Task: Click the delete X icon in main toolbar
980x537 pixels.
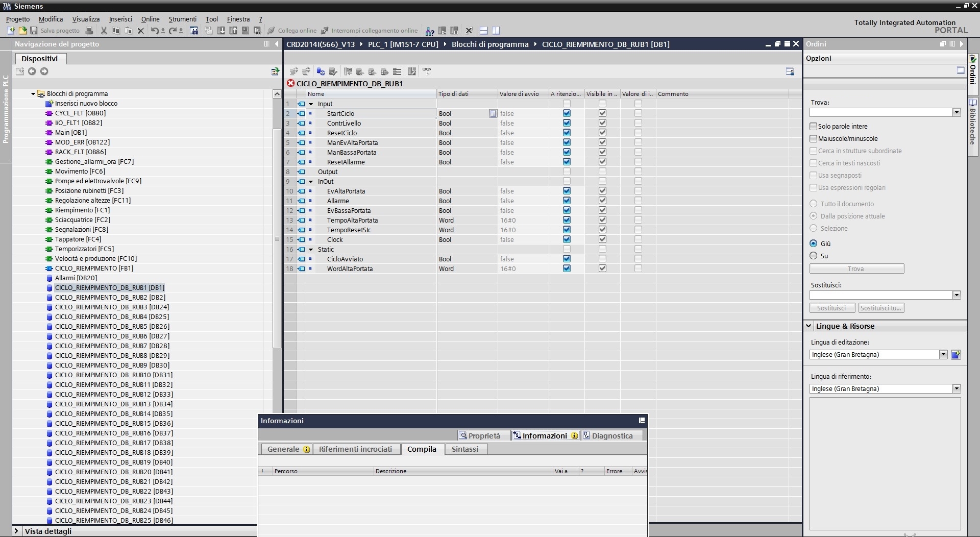Action: pos(141,31)
